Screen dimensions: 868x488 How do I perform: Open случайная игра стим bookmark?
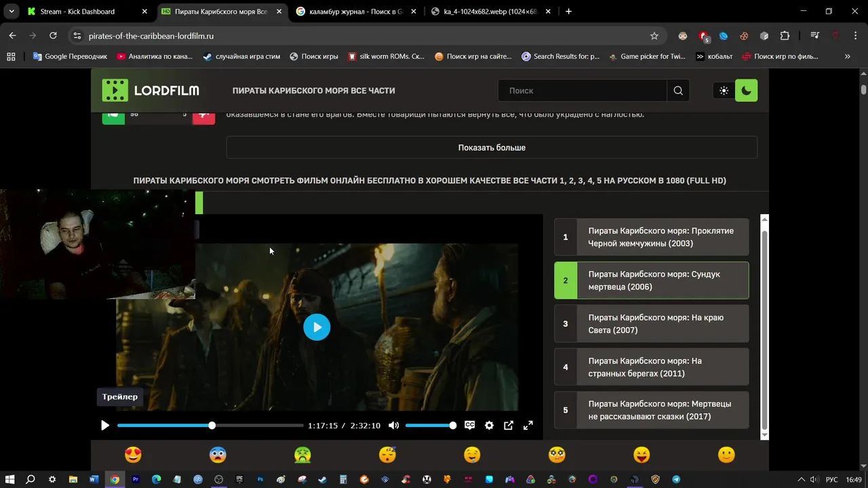click(x=241, y=56)
